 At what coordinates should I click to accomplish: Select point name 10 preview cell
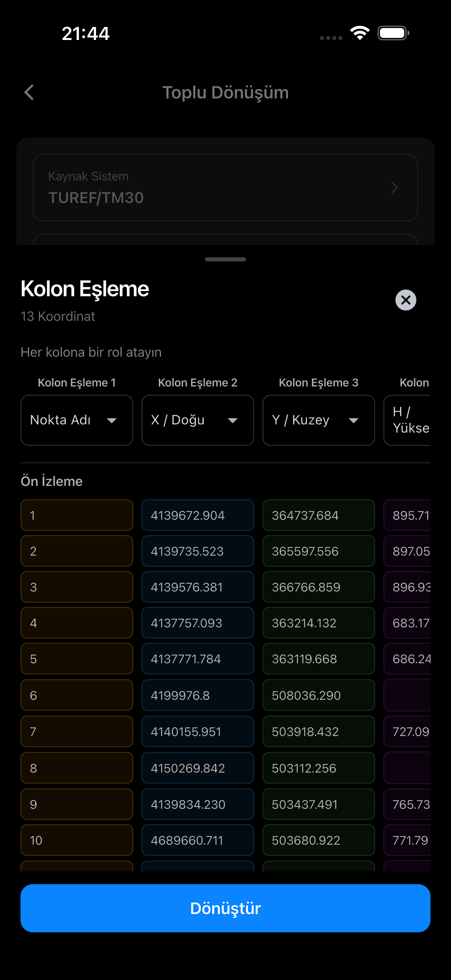click(x=77, y=840)
